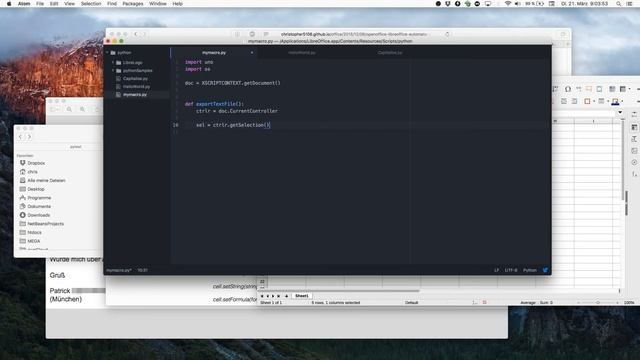Image resolution: width=640 pixels, height=360 pixels.
Task: Click the 'def exportTextFile():' line
Action: point(214,104)
